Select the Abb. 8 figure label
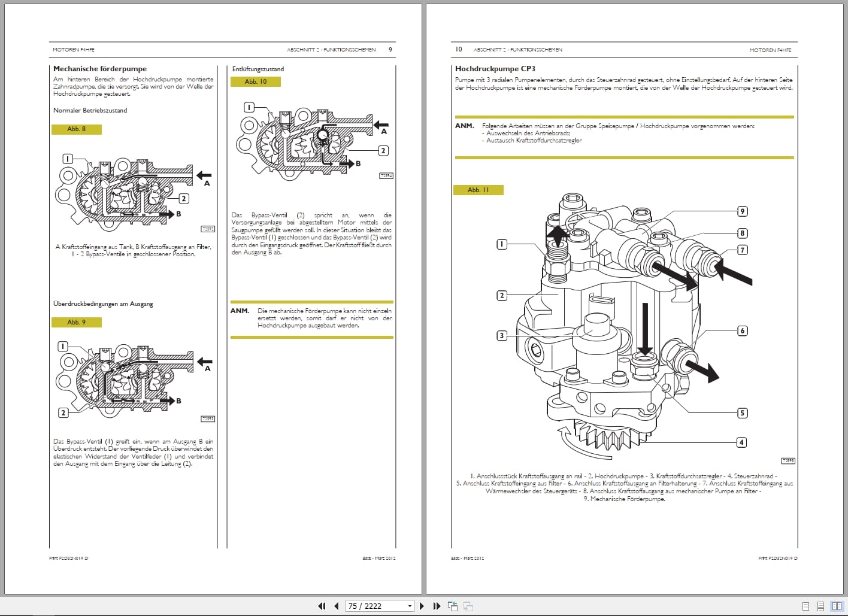Screen dimensions: 848x616 point(77,129)
